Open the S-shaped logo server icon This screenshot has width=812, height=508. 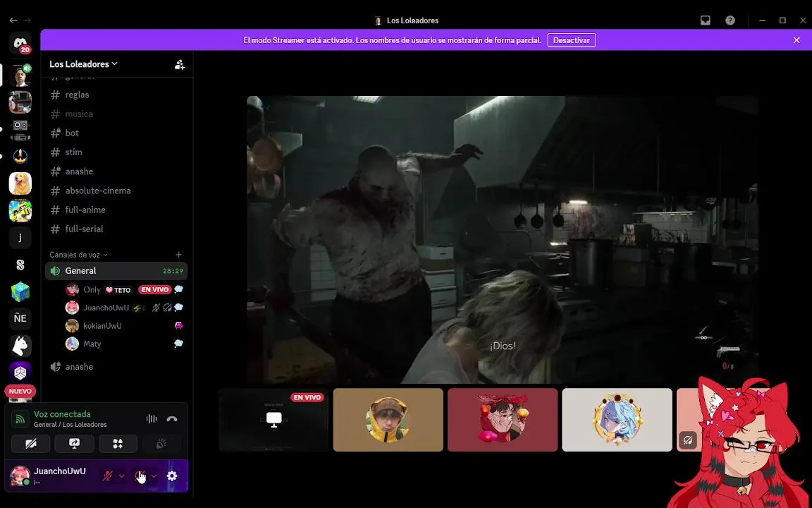click(20, 265)
